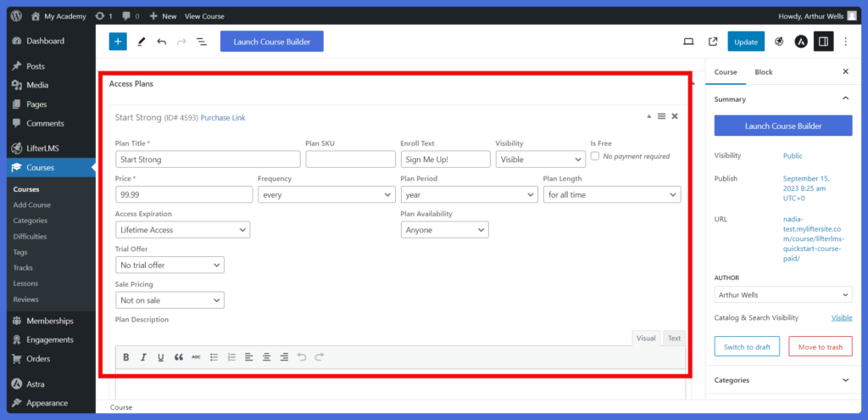The height and width of the screenshot is (420, 868).
Task: Open the editor options three-dot menu
Action: [x=845, y=42]
